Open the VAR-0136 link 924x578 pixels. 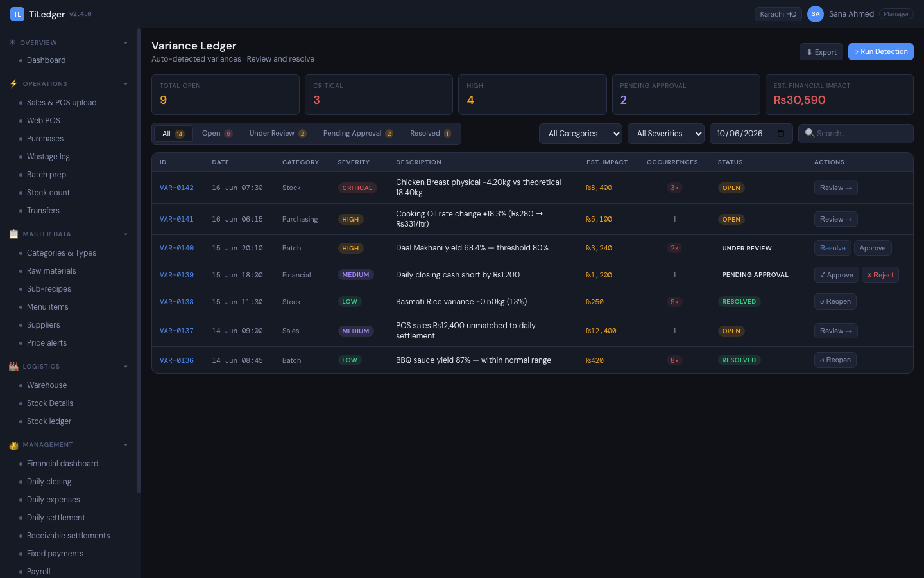(x=176, y=360)
